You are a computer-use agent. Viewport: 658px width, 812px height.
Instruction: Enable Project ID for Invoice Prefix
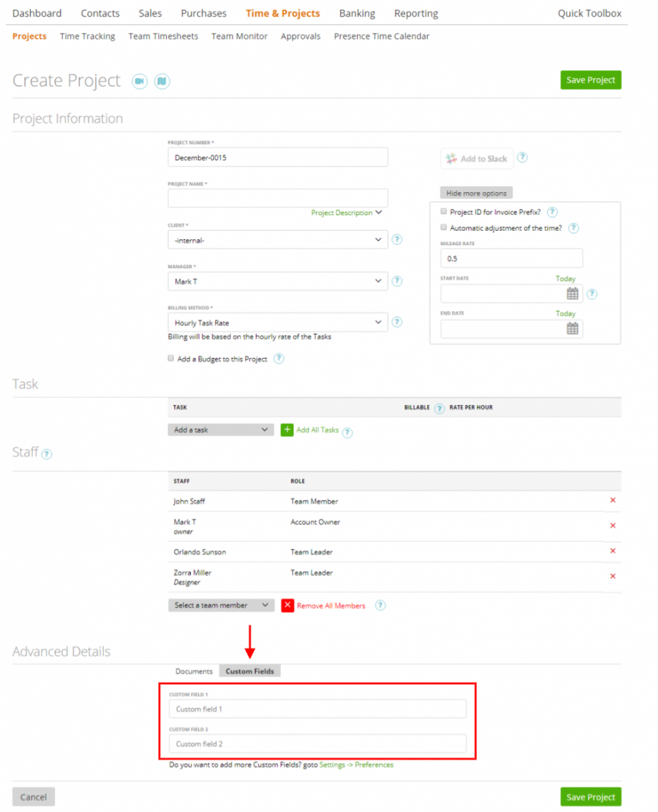pyautogui.click(x=442, y=212)
